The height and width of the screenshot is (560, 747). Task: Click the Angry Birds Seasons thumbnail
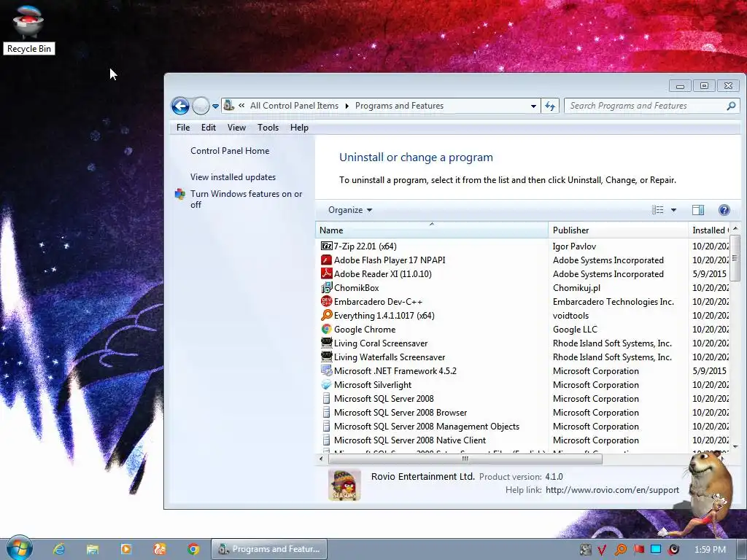click(x=344, y=485)
